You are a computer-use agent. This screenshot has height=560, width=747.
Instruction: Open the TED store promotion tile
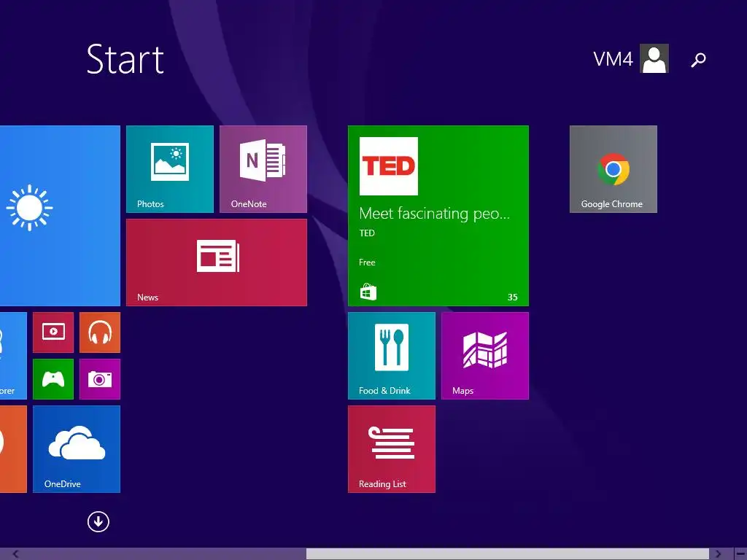tap(438, 216)
